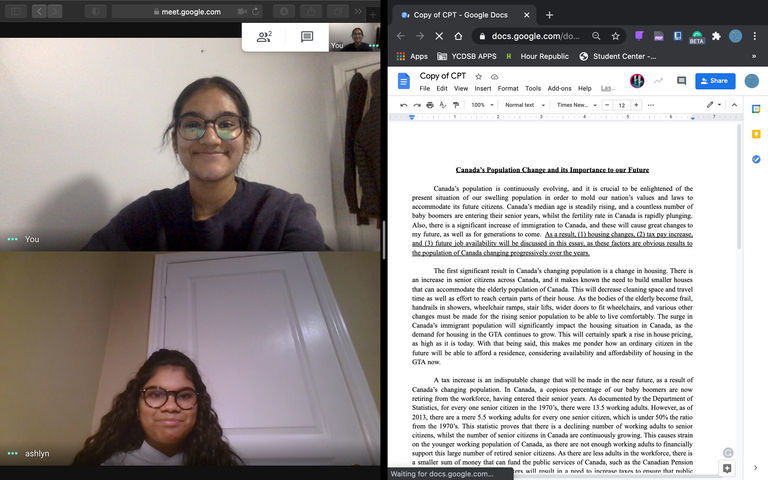This screenshot has height=480, width=768.
Task: Click the Google Docs home icon
Action: [404, 81]
